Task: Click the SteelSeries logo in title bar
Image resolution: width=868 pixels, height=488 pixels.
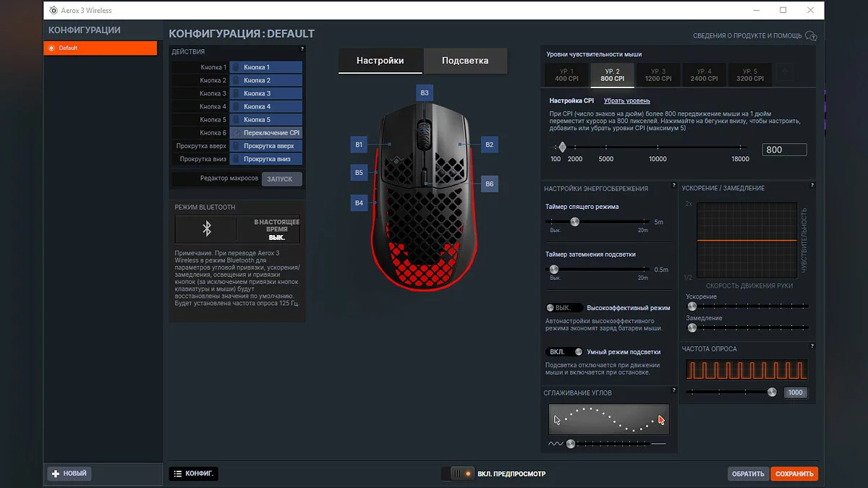Action: 53,11
